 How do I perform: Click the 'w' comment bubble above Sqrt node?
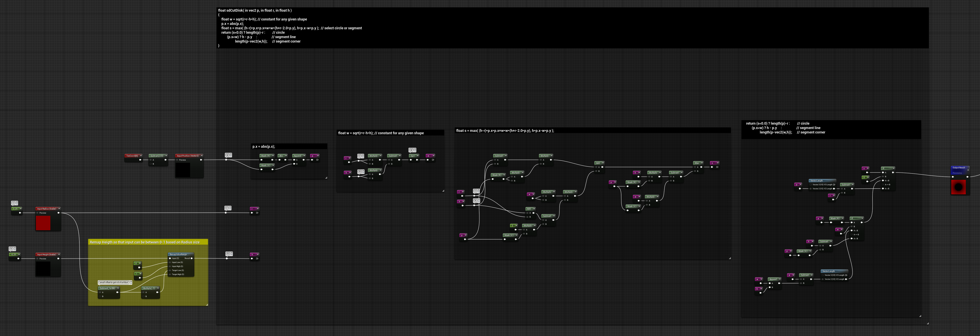[x=412, y=150]
